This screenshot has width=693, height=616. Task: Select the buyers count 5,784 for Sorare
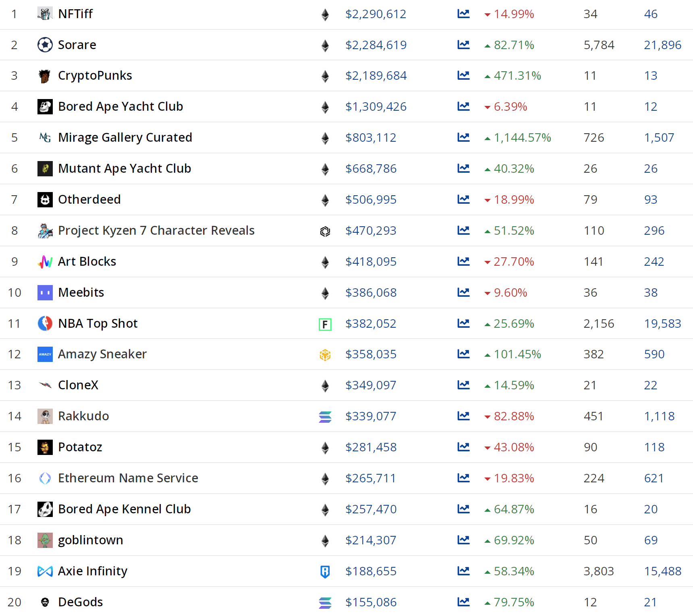tap(599, 45)
